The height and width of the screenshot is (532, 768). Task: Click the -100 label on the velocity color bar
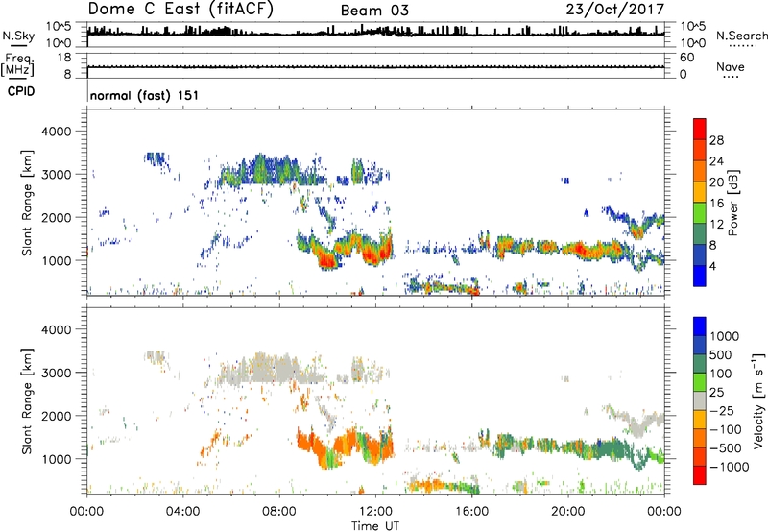point(726,429)
